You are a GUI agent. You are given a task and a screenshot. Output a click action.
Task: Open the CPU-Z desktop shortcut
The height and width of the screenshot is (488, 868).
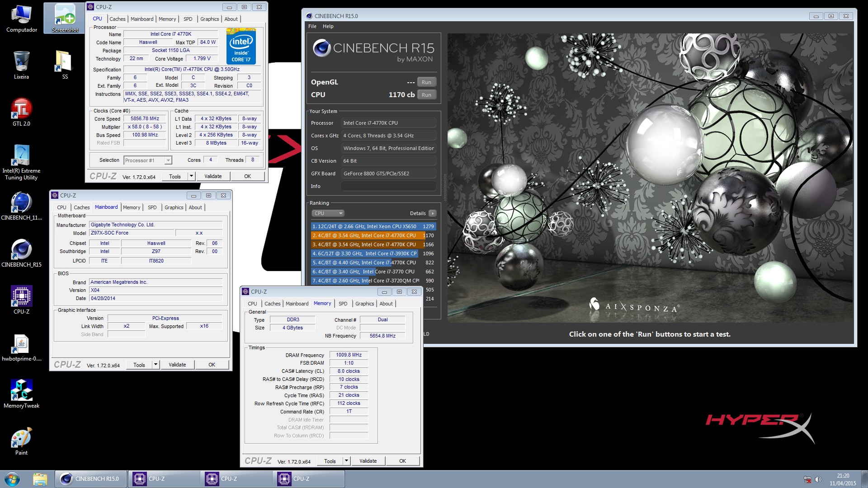pos(21,300)
